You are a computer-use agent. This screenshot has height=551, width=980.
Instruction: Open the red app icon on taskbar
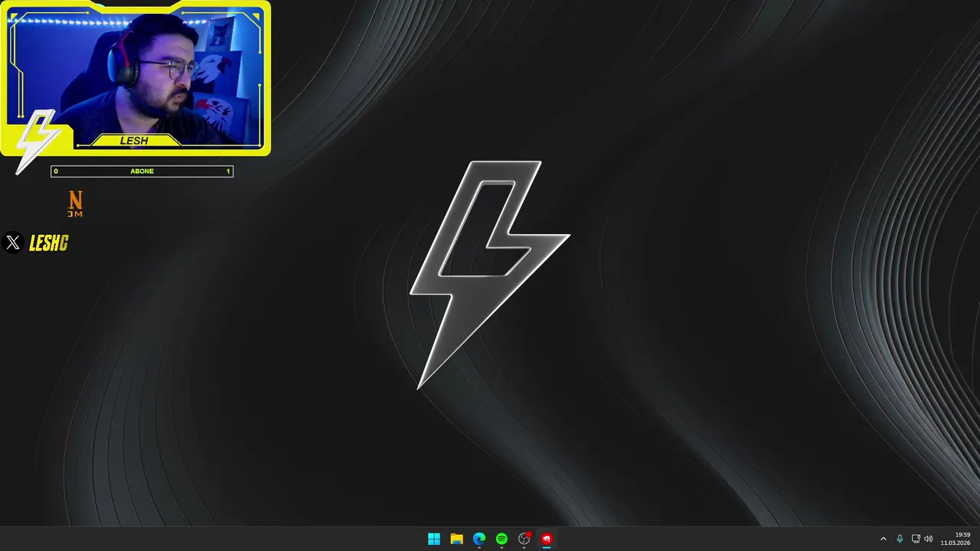pyautogui.click(x=547, y=539)
